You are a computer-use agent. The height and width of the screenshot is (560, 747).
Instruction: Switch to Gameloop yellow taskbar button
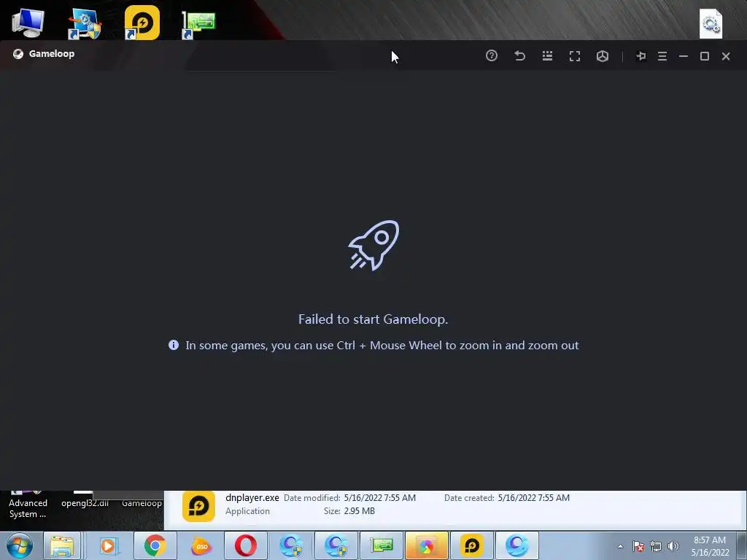coord(472,545)
